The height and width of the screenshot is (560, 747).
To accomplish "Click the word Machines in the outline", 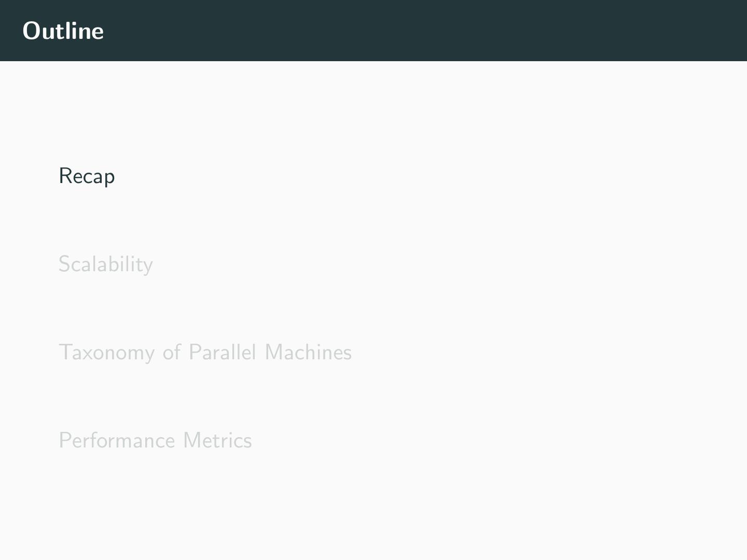I will pyautogui.click(x=308, y=353).
